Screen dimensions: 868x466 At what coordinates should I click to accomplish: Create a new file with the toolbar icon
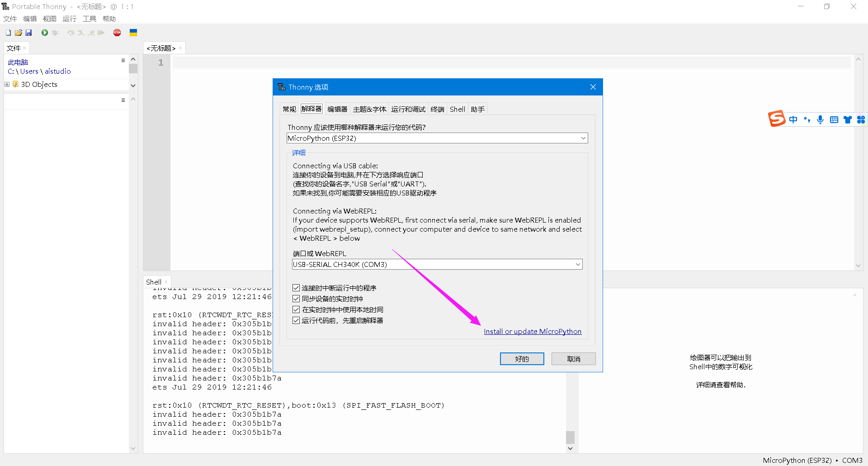pos(8,33)
